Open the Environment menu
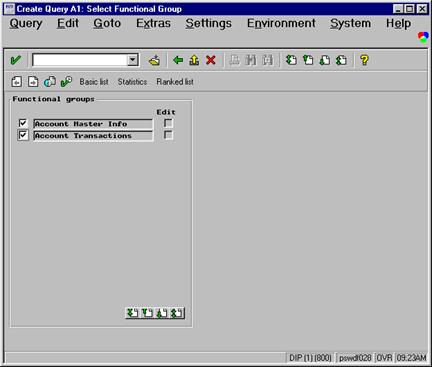Viewport: 432px width, 367px height. (x=281, y=24)
